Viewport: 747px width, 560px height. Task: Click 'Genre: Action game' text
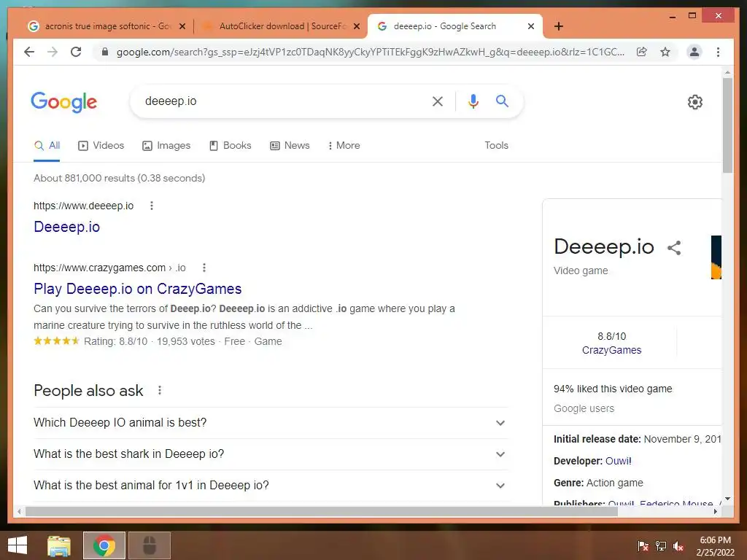598,483
